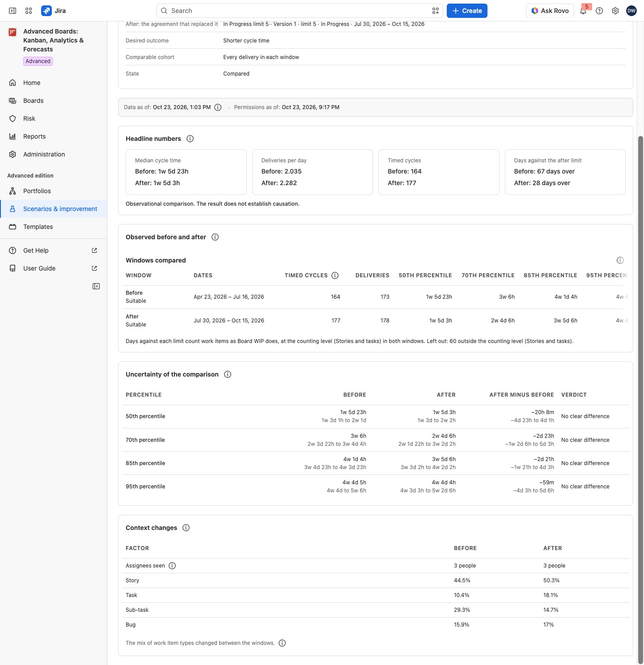Click info icon at right of Windows compared
The height and width of the screenshot is (665, 644).
620,260
